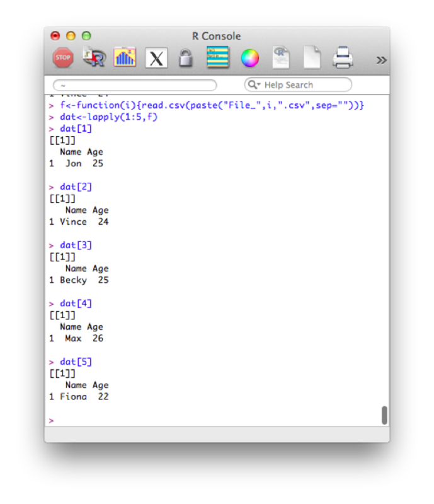Open an R document in editor
Screen dimensions: 434x504
281,57
